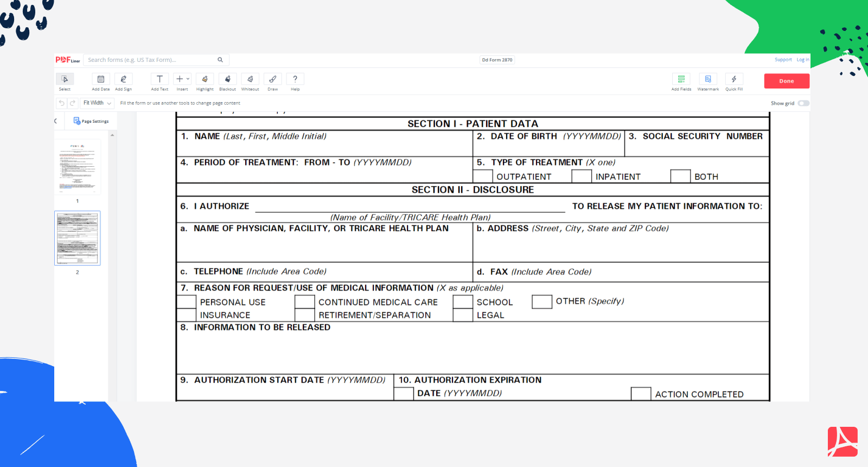Select the Add Date tool
The height and width of the screenshot is (467, 868).
click(100, 81)
